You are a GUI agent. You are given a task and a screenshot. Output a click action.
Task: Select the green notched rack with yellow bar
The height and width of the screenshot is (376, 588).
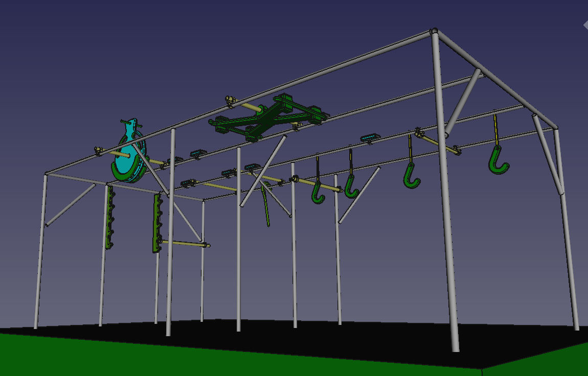tap(156, 223)
